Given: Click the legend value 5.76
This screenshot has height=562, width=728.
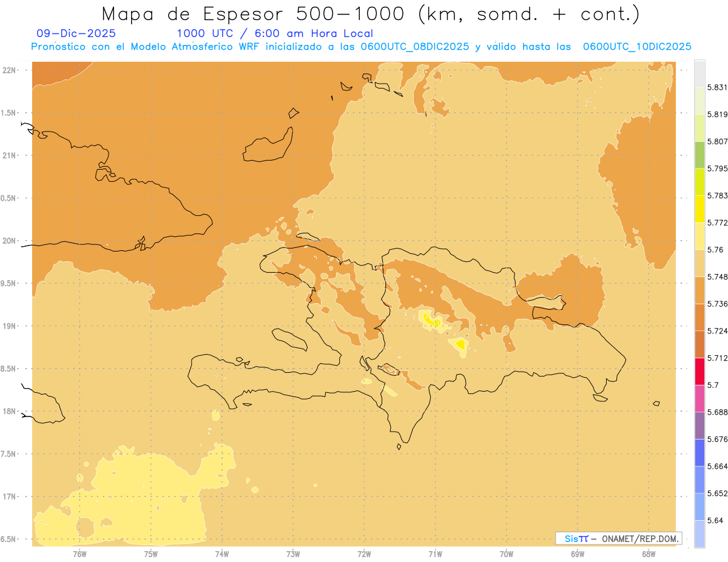Looking at the screenshot, I should (715, 250).
